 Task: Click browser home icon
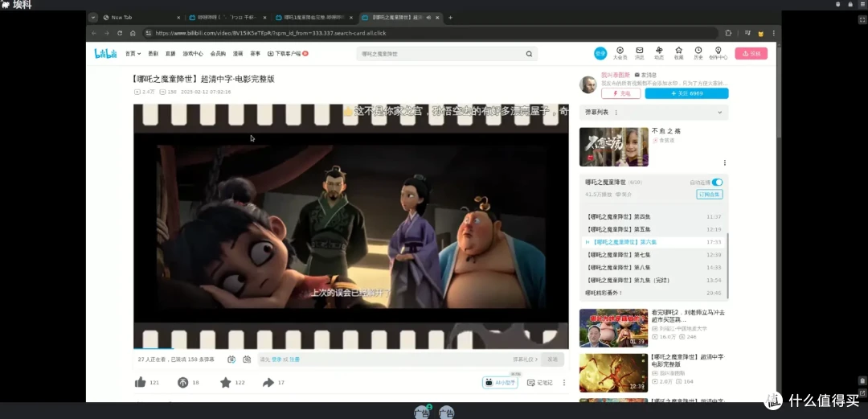(x=133, y=33)
